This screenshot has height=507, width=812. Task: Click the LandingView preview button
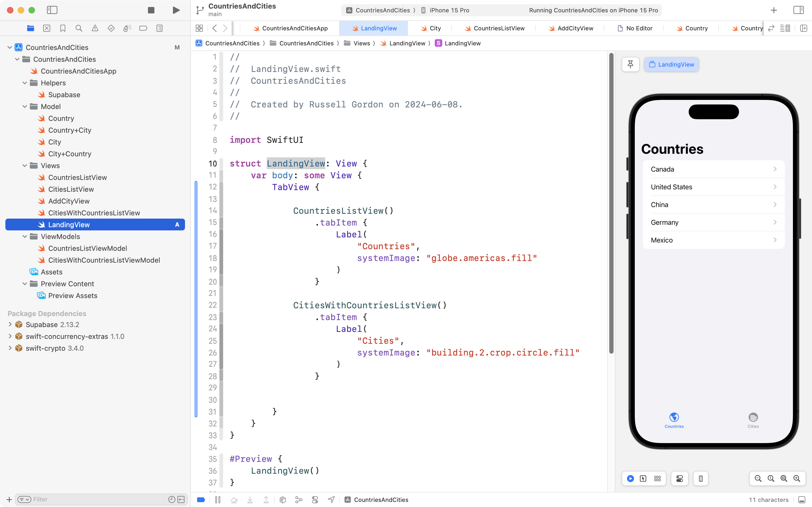(x=671, y=64)
